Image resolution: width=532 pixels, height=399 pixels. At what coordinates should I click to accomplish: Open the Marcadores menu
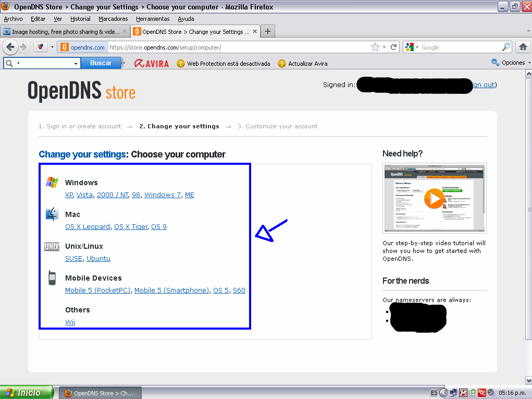[113, 19]
